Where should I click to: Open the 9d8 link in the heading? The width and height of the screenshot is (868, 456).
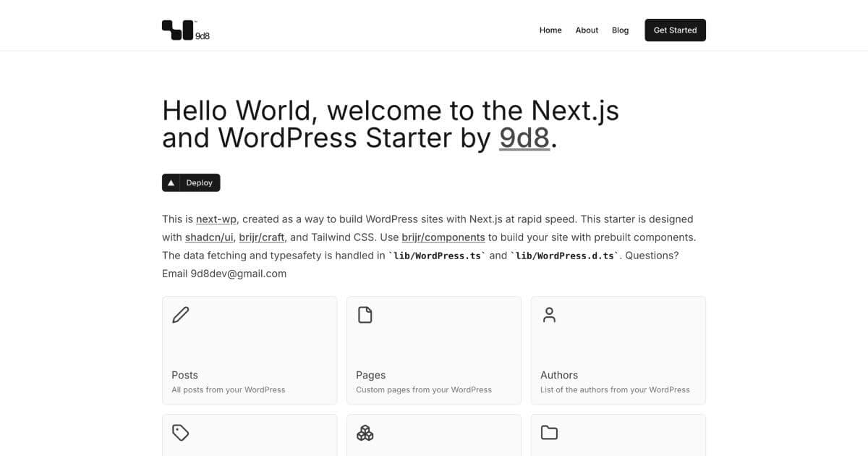523,137
